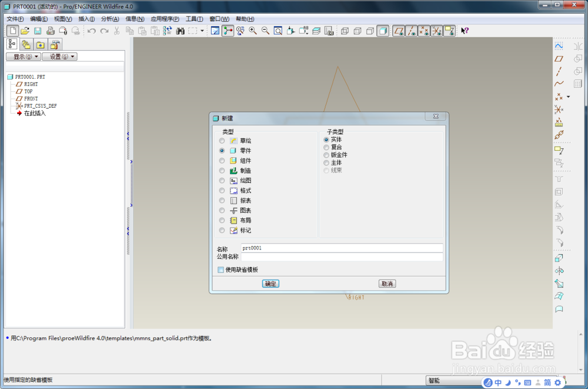The width and height of the screenshot is (588, 389).
Task: Click the Revolve tool in right toolbar
Action: [x=559, y=271]
